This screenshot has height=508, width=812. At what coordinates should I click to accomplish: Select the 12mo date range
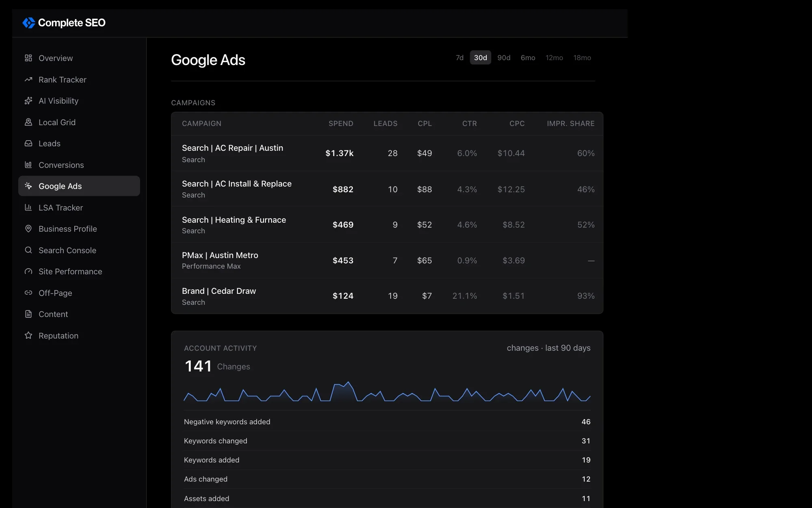[554, 58]
